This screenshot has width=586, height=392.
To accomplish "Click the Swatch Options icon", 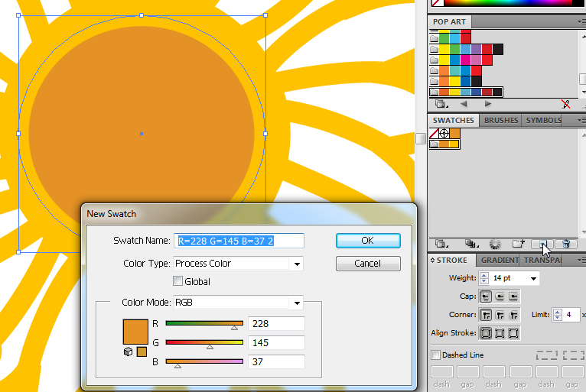I will tap(494, 244).
